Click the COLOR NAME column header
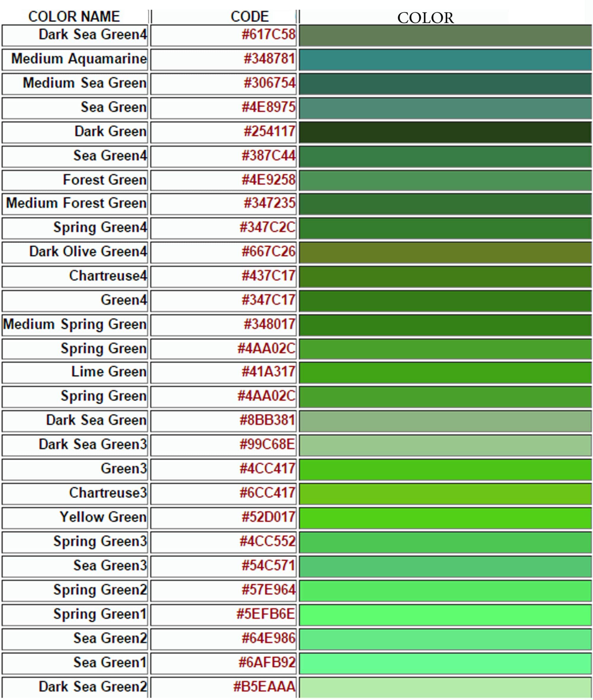Screen dimensions: 593x700 pos(74,17)
